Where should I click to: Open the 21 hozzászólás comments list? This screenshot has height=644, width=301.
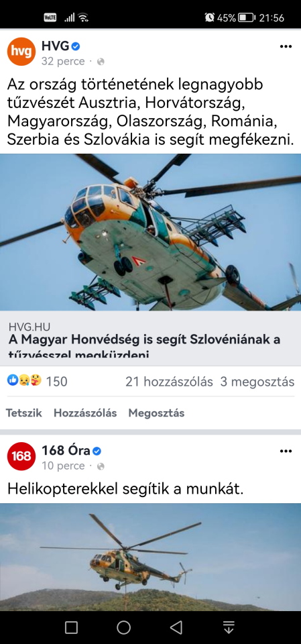pos(169,382)
